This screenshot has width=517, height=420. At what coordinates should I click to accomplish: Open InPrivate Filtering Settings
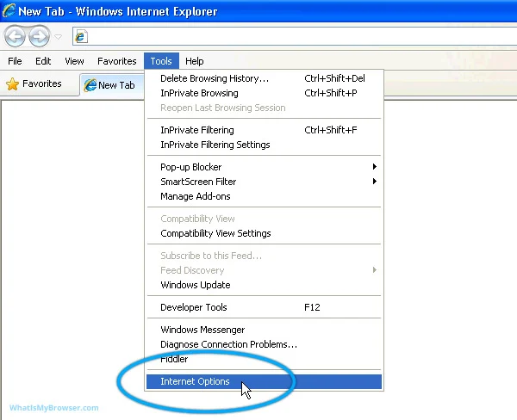(x=265, y=145)
